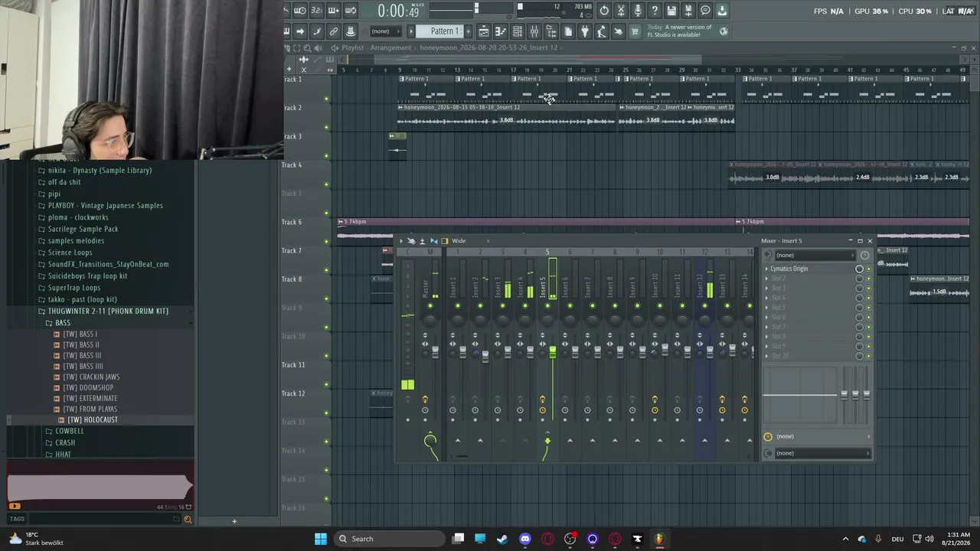Screen dimensions: 980x551
Task: Click the sample waveform preview in browser
Action: click(100, 488)
